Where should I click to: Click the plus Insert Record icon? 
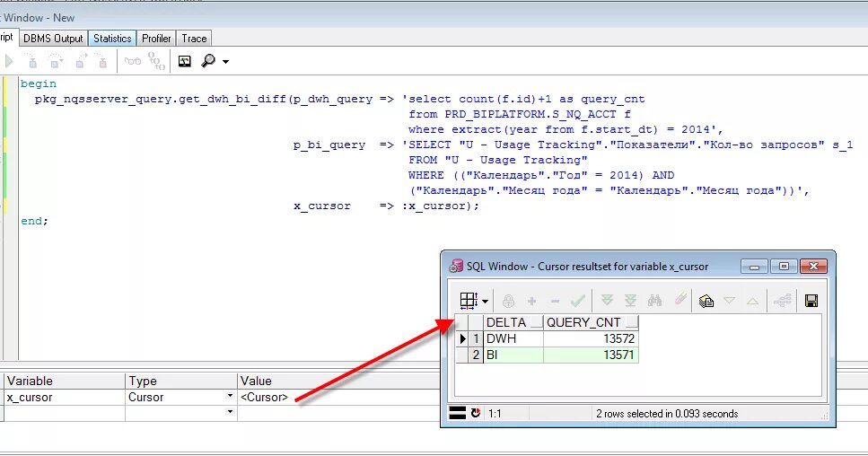tap(531, 301)
